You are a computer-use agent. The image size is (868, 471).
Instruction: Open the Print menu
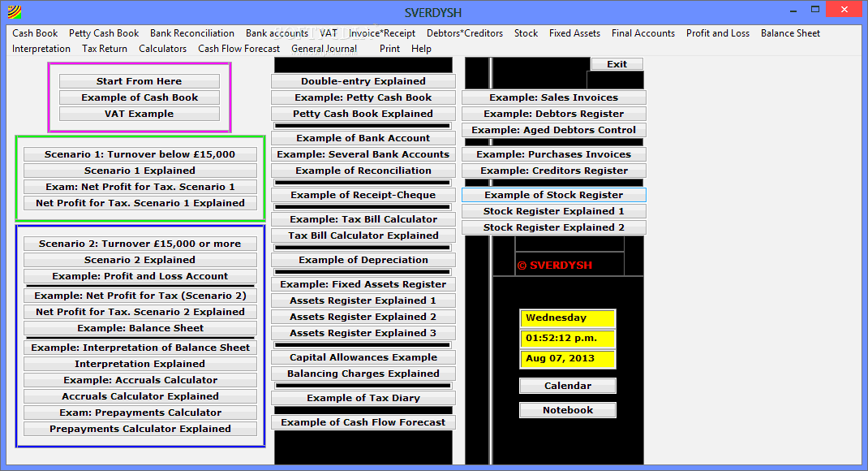coord(389,49)
